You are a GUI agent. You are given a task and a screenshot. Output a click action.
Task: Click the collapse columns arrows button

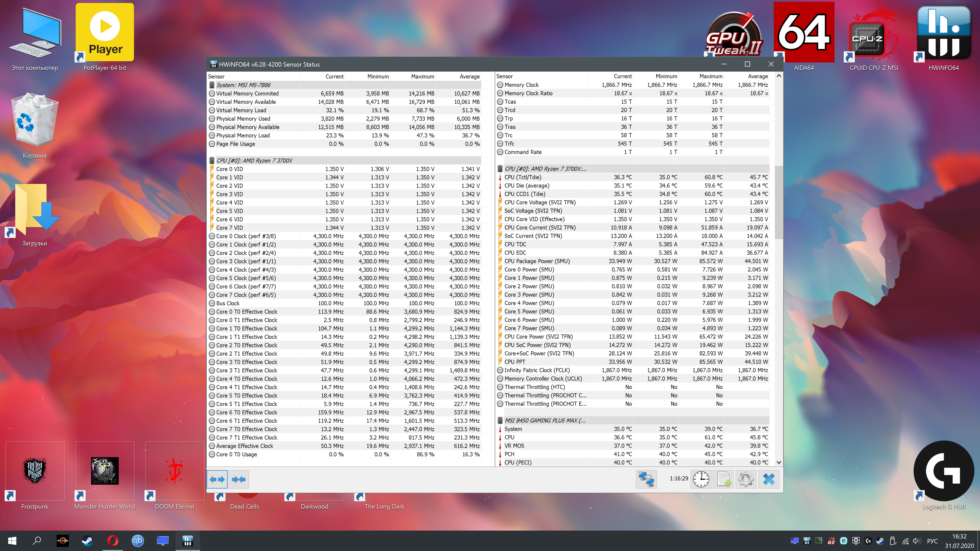pos(239,479)
